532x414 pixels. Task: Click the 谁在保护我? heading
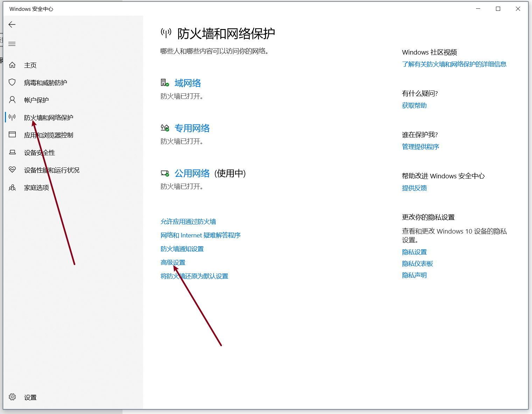(x=420, y=135)
